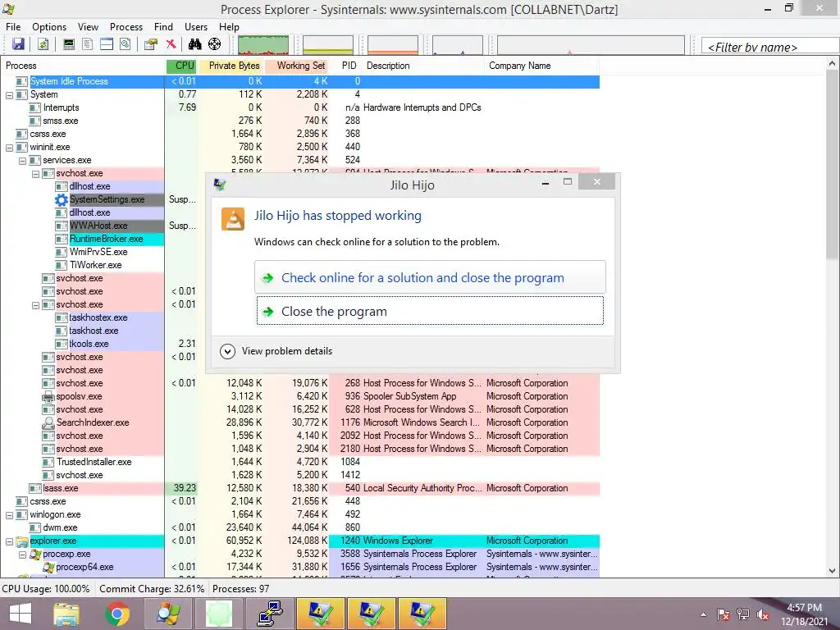
Task: Select the Interrupts row
Action: (x=300, y=107)
